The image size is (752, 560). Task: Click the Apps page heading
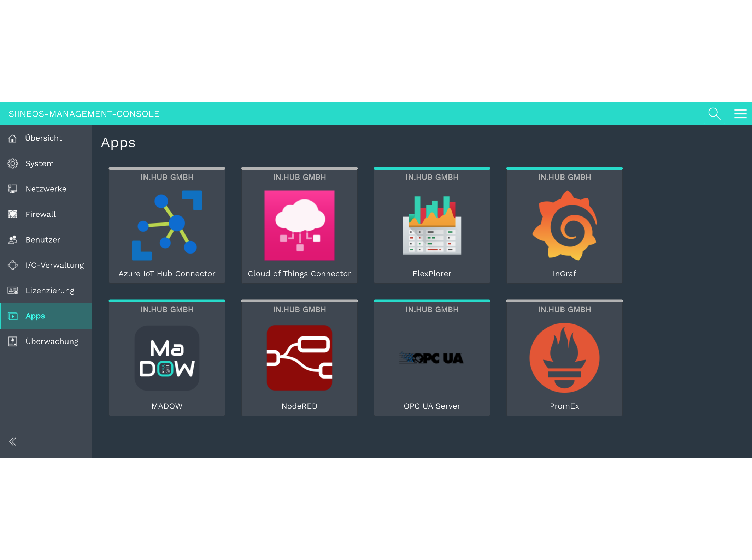click(x=118, y=143)
